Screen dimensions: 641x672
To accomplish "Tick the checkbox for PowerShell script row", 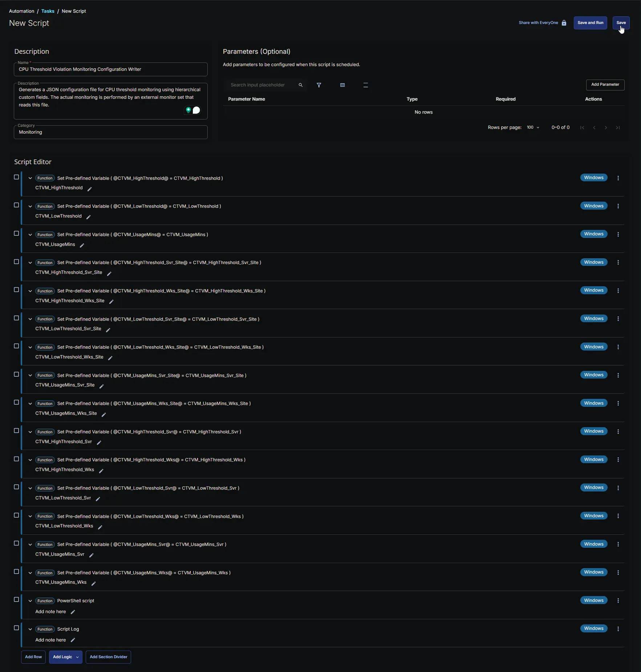I will coord(16,600).
